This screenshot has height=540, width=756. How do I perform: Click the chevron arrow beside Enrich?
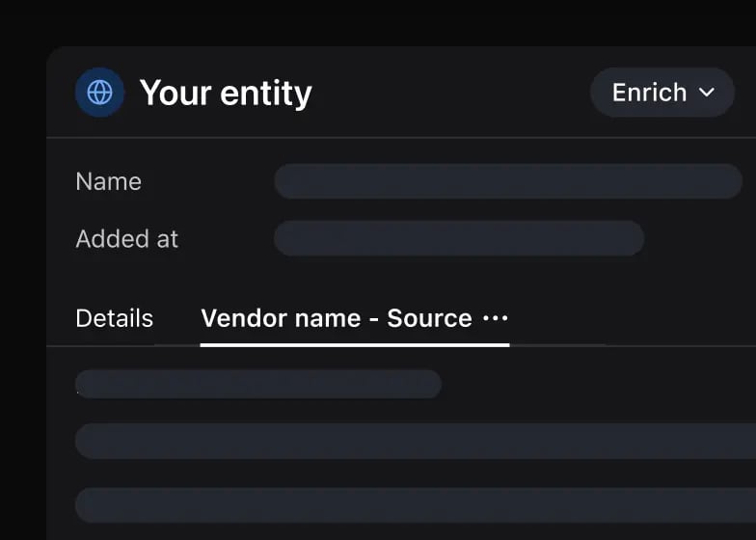(707, 93)
